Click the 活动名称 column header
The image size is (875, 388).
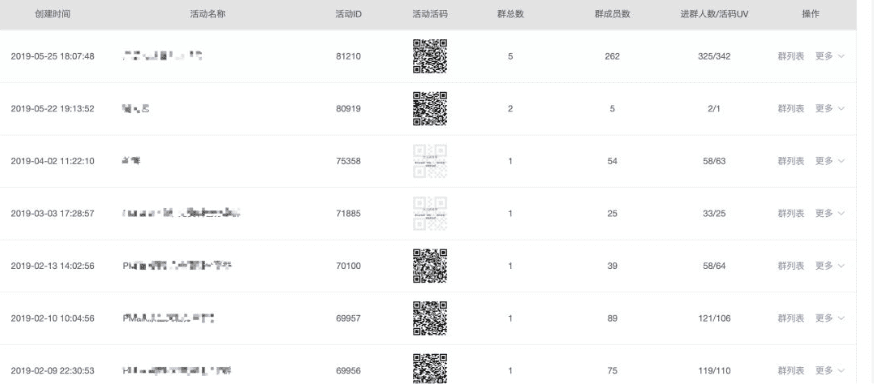pyautogui.click(x=208, y=14)
